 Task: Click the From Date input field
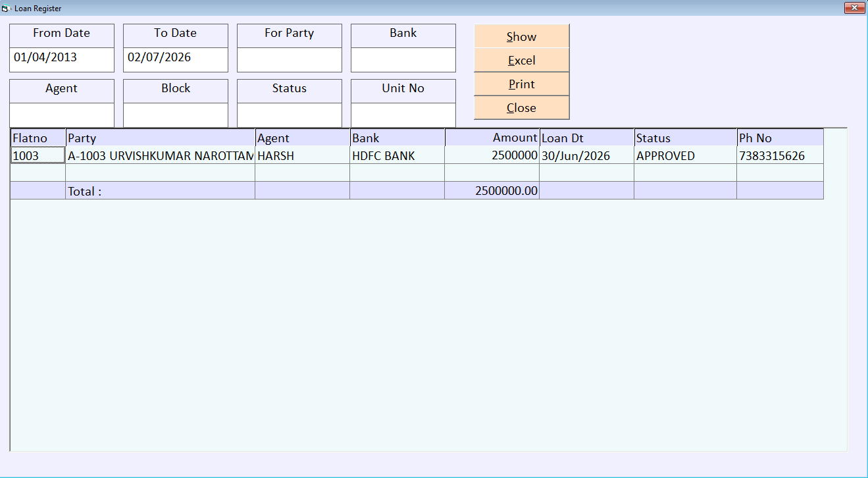click(62, 60)
